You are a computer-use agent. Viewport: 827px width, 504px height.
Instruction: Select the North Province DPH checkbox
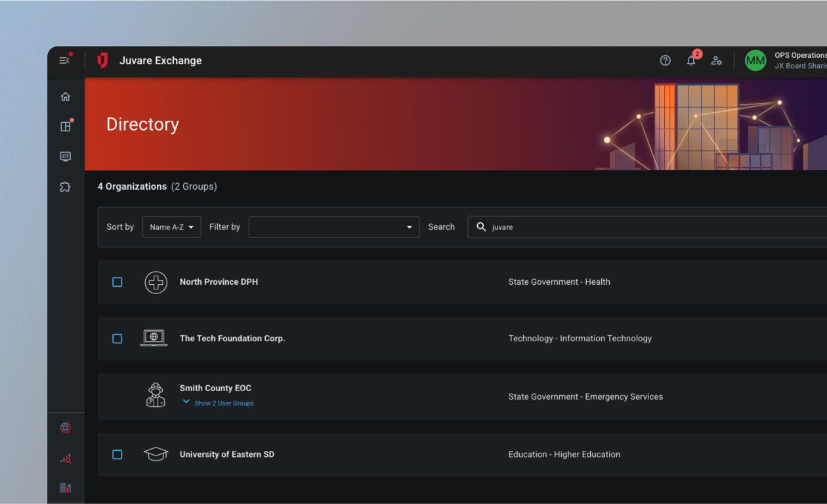point(117,282)
